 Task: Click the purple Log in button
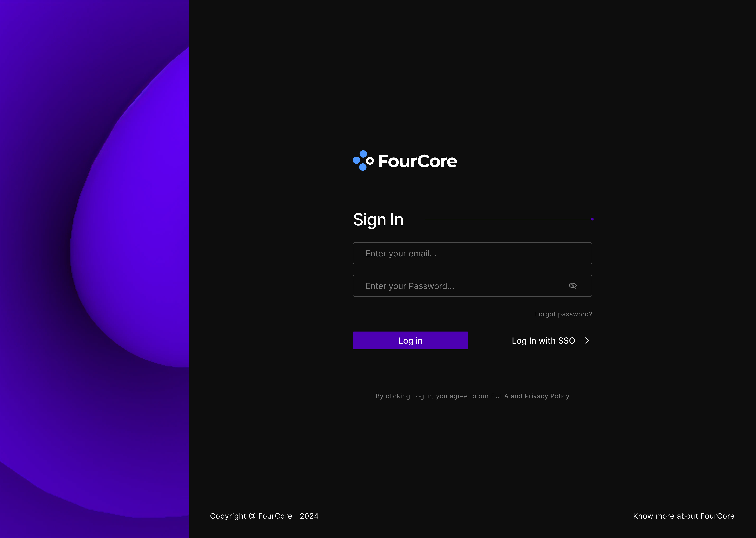(410, 341)
